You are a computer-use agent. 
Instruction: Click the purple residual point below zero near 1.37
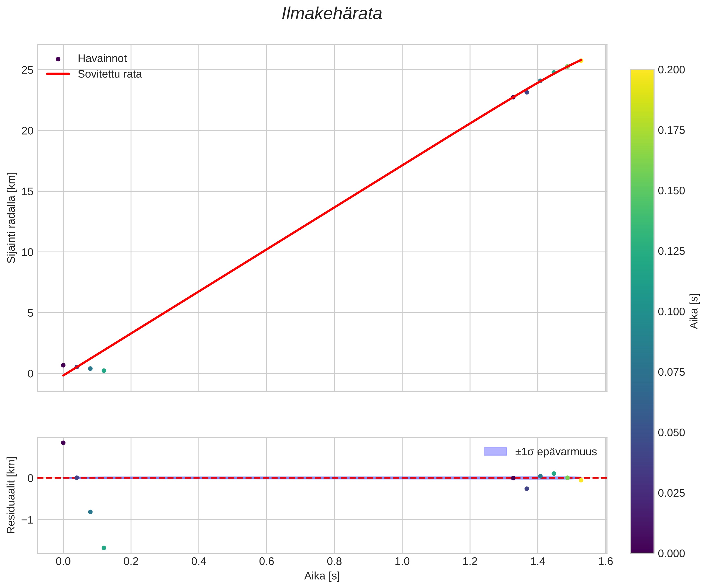[x=527, y=489]
